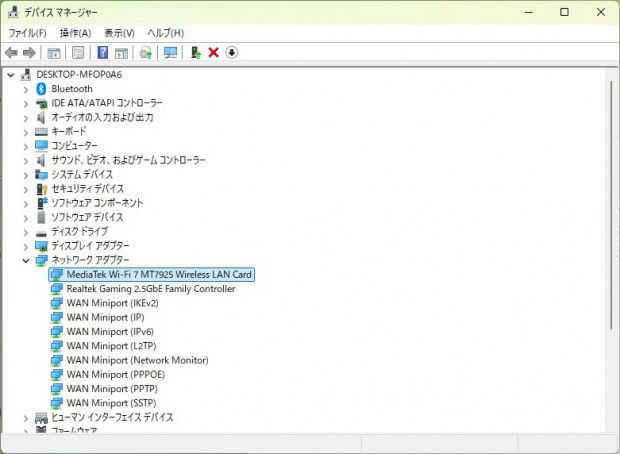This screenshot has width=620, height=454.
Task: Click the IDE ATA/ATAPI controller icon
Action: 41,104
